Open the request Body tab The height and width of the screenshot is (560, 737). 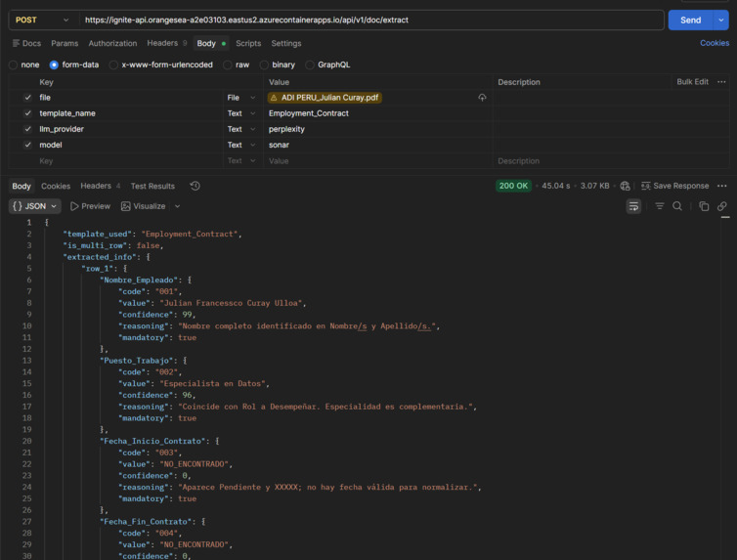pyautogui.click(x=211, y=43)
